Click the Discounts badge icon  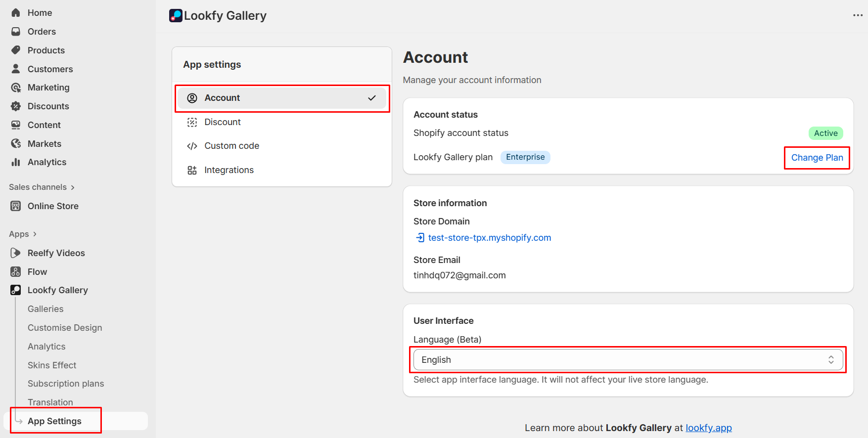pos(16,106)
